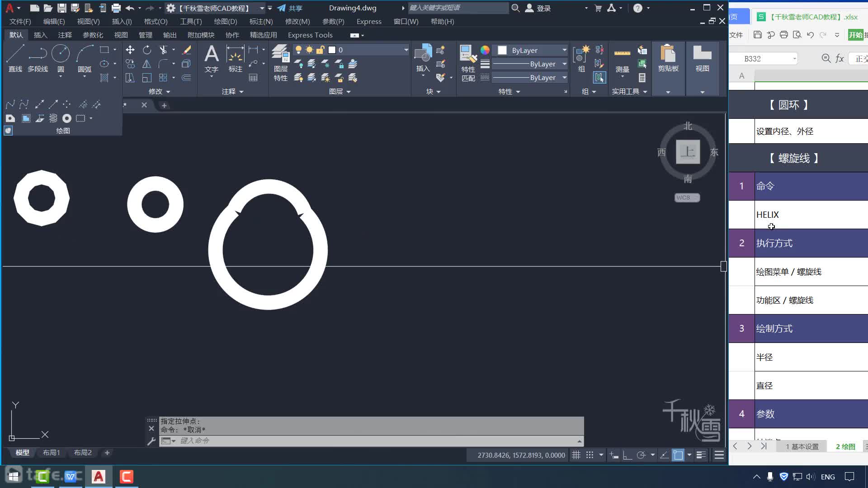Click the Helix tool in Draw panel
Viewport: 868px width, 488px height.
click(53, 118)
